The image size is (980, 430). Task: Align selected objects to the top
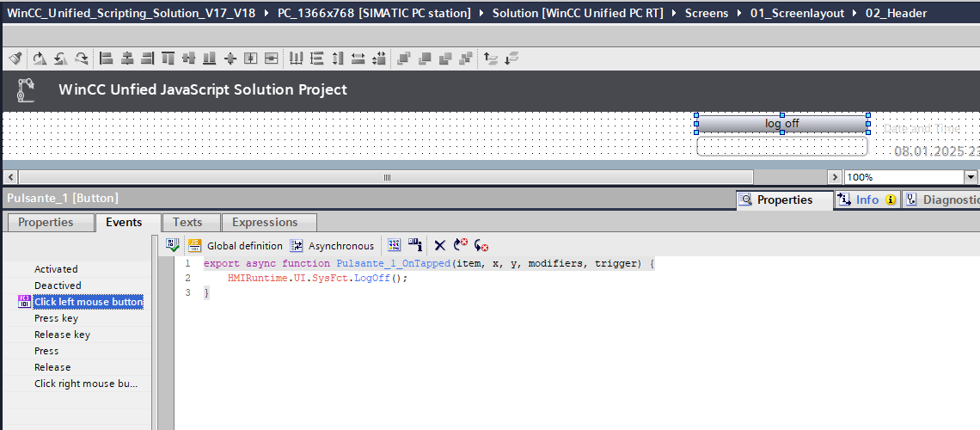[168, 58]
